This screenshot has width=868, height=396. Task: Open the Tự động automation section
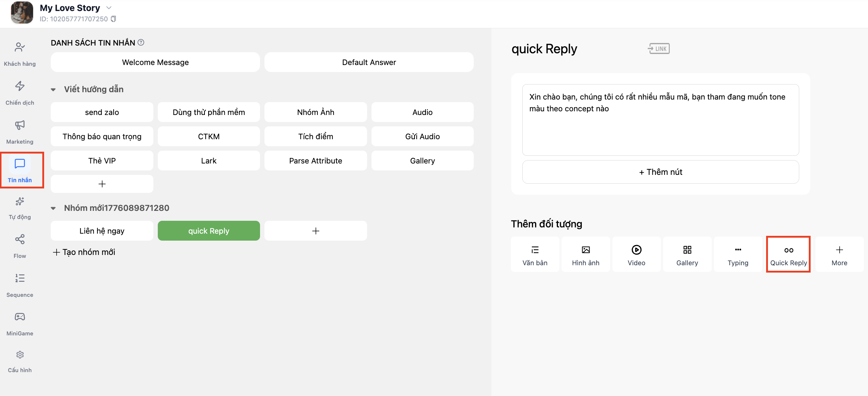(20, 208)
